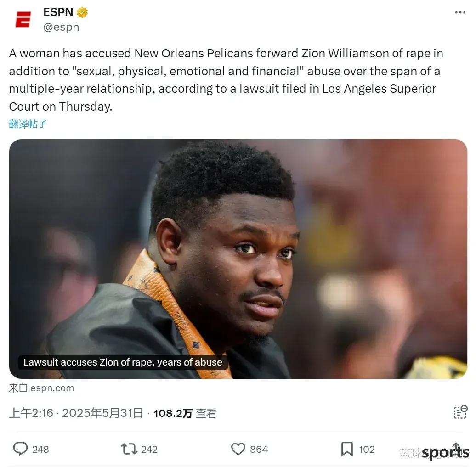Click the repost arrows icon

tap(129, 449)
